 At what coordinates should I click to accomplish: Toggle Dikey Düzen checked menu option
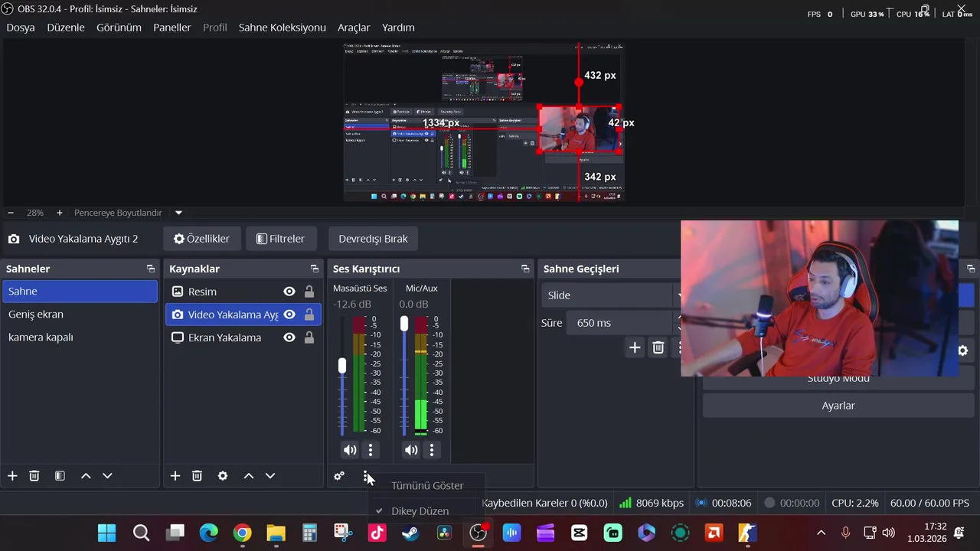[420, 511]
